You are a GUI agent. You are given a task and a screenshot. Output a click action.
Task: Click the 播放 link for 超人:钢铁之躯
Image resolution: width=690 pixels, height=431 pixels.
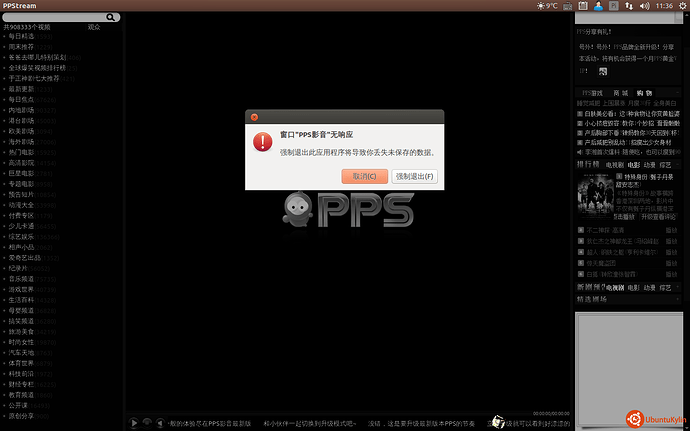point(671,252)
